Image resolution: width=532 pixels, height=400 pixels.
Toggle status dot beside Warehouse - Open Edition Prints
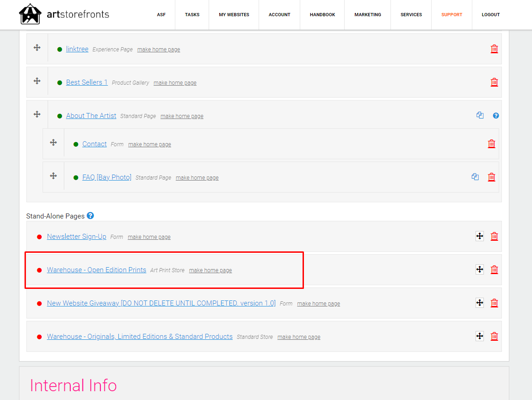pyautogui.click(x=39, y=269)
